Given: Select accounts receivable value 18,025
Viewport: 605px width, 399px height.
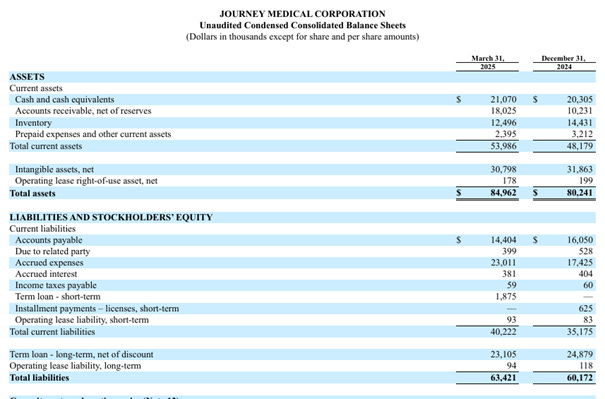Looking at the screenshot, I should (x=503, y=111).
